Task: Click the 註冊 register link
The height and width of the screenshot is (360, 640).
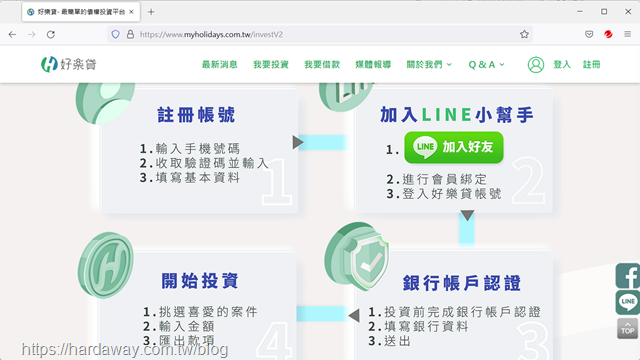Action: tap(591, 64)
